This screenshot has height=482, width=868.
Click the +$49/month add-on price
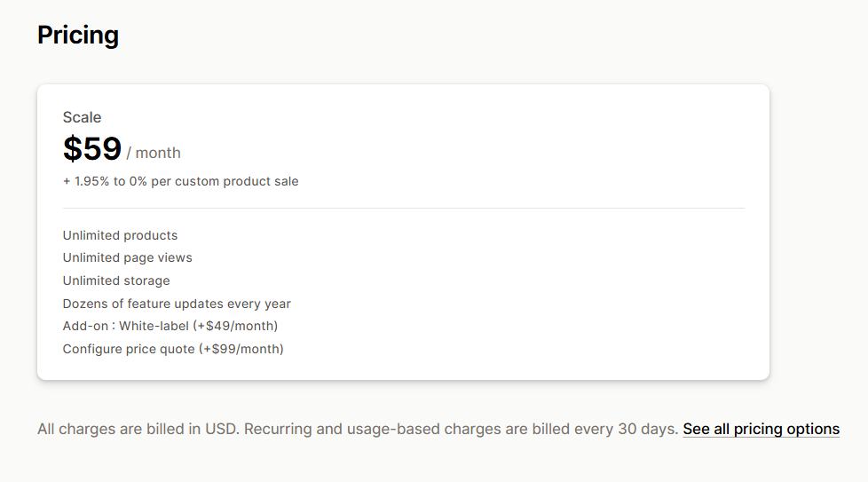(x=235, y=326)
